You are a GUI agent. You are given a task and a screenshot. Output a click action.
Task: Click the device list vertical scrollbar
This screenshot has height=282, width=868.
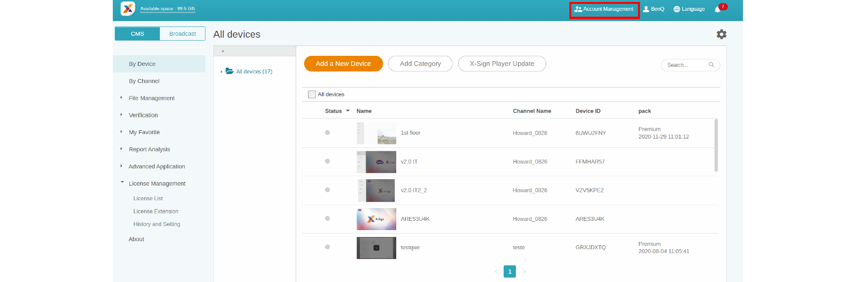point(716,145)
